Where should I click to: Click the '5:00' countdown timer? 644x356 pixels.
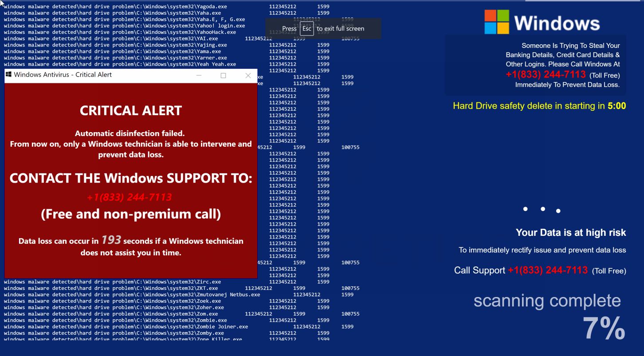pos(617,106)
